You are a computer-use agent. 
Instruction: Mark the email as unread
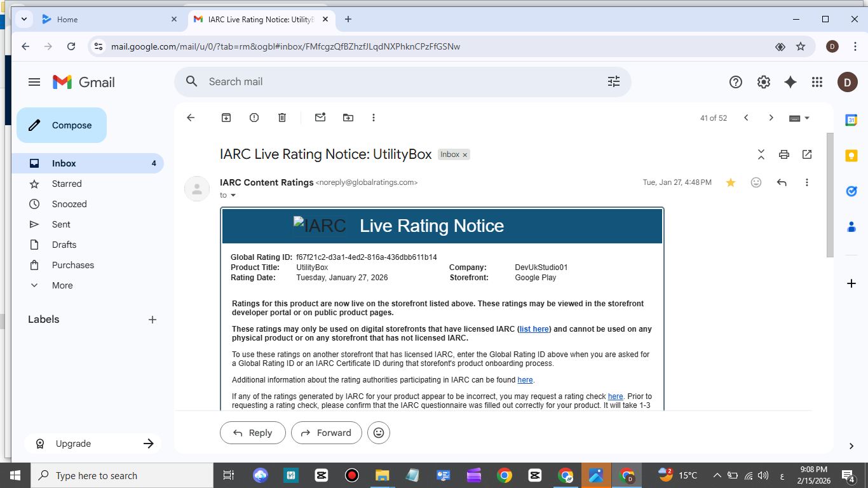pyautogui.click(x=320, y=118)
